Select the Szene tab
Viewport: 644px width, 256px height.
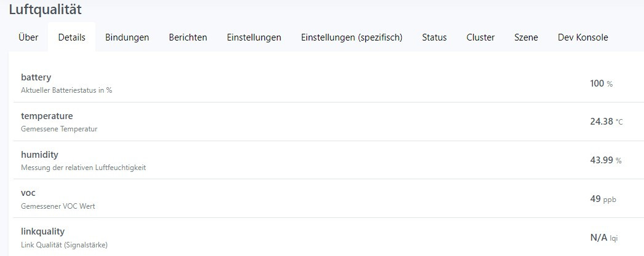point(526,37)
